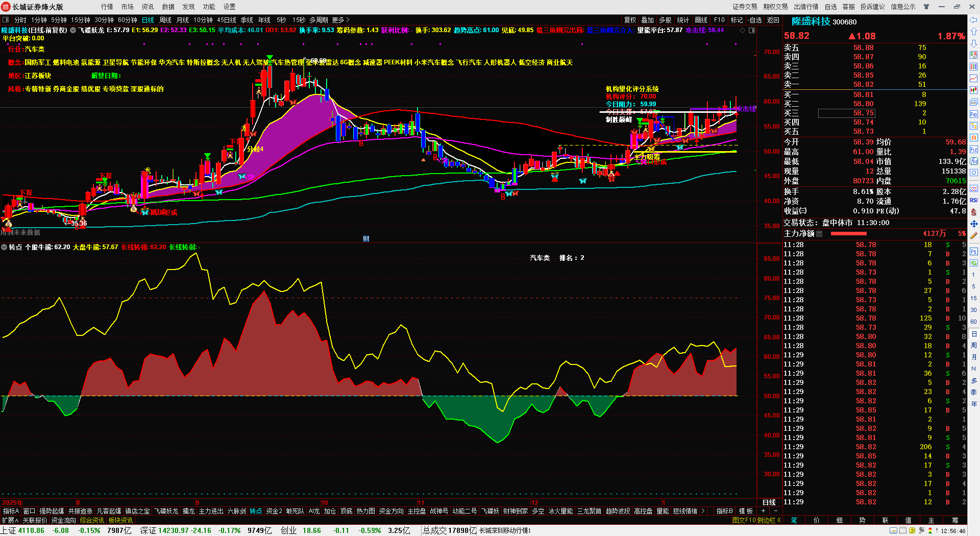
Task: Click the plus zoom-in chart button
Action: pos(764,511)
